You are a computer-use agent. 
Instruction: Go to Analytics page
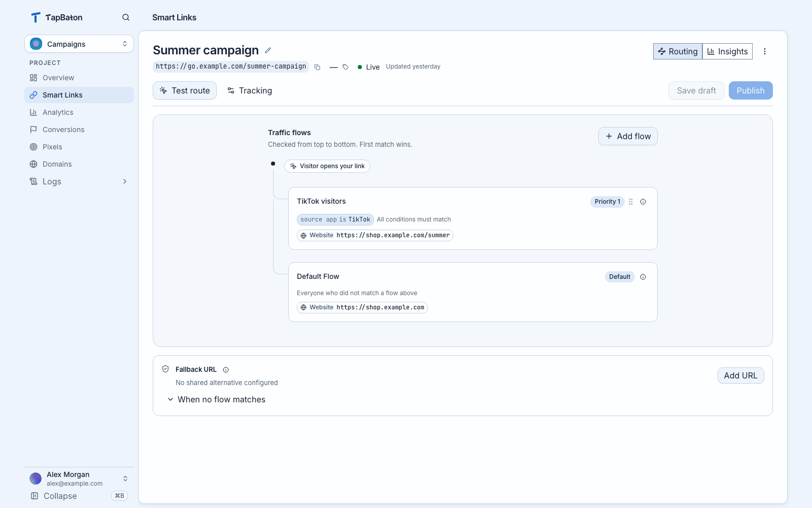pos(79,112)
